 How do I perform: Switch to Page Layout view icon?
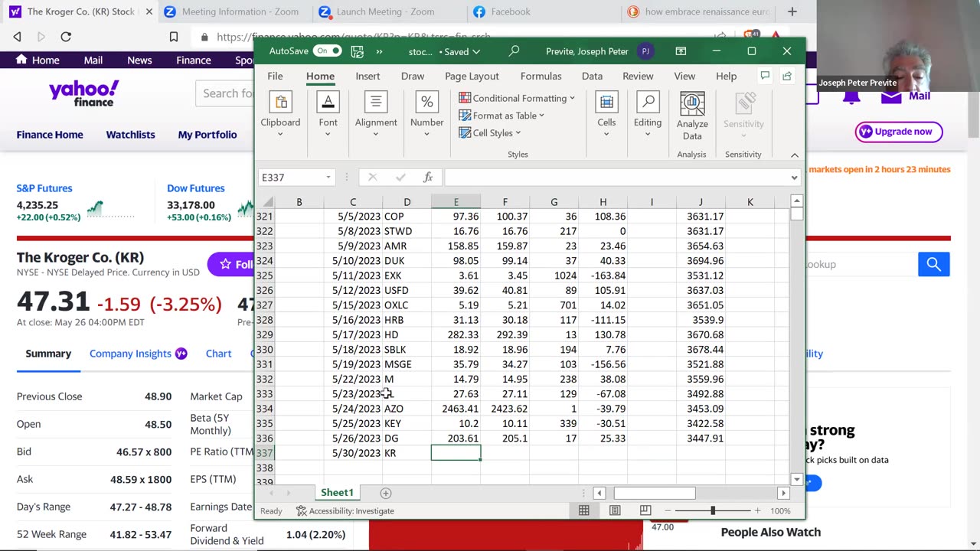pyautogui.click(x=615, y=510)
